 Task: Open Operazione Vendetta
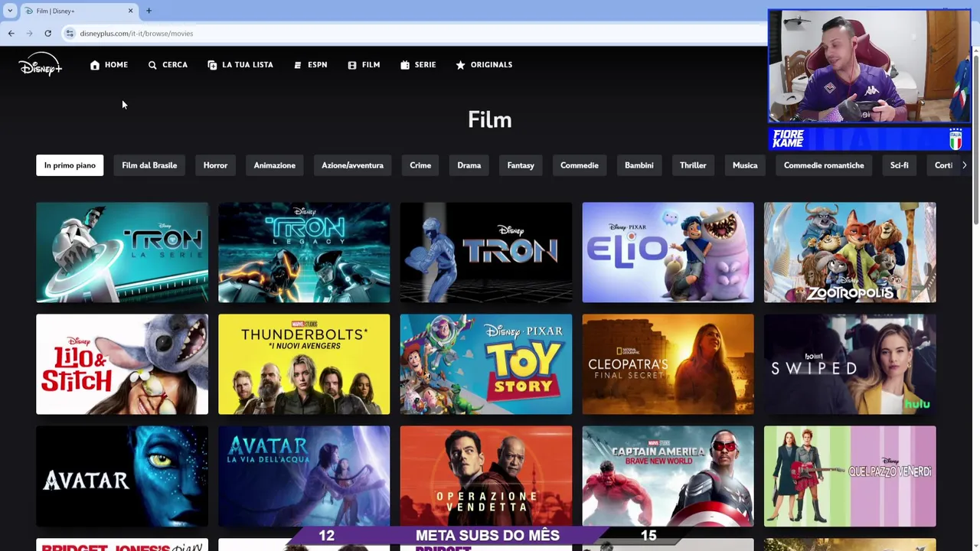[486, 476]
